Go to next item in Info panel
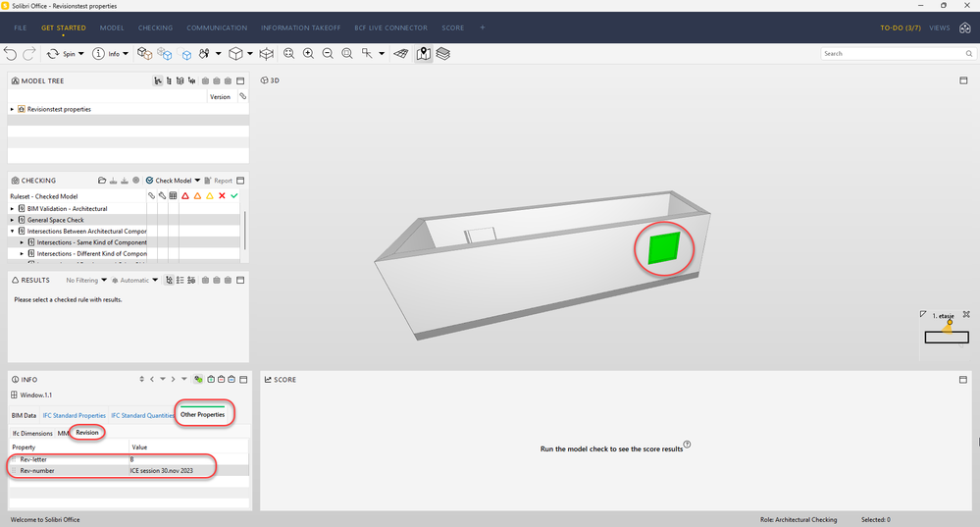Viewport: 980px width, 527px height. click(173, 380)
